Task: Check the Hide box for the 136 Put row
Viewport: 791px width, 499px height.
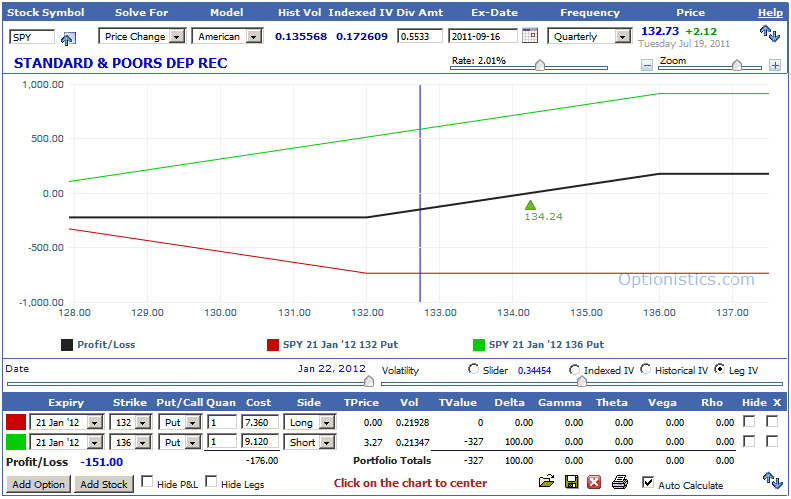Action: click(749, 441)
